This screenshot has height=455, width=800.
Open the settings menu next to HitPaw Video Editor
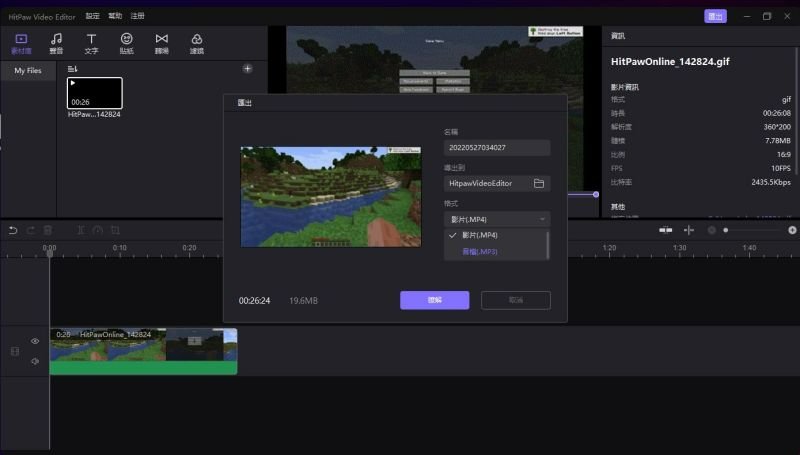coord(93,16)
